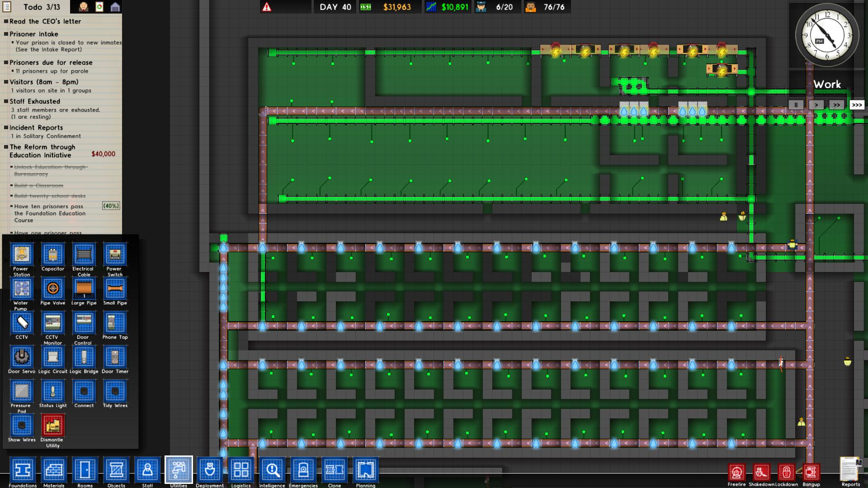The height and width of the screenshot is (488, 868).
Task: Select the Status Light item
Action: pyautogui.click(x=53, y=391)
